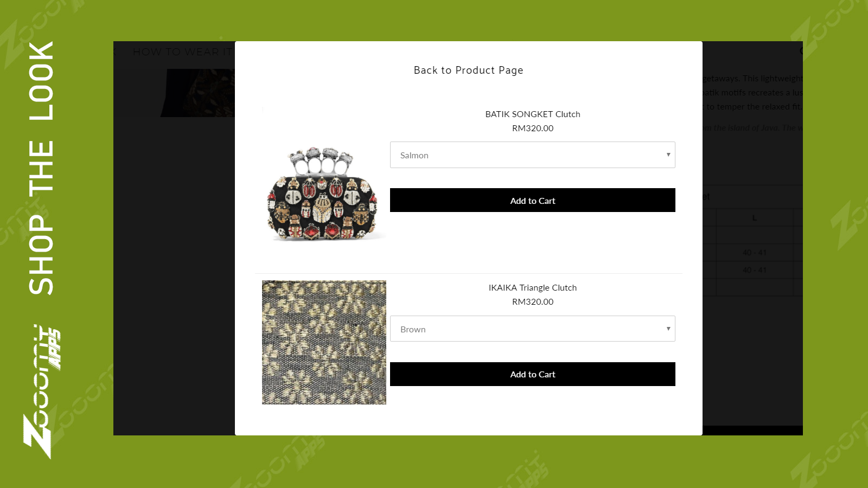The width and height of the screenshot is (868, 488).
Task: Click the floral fabric IKAIKA clutch image
Action: pyautogui.click(x=324, y=342)
